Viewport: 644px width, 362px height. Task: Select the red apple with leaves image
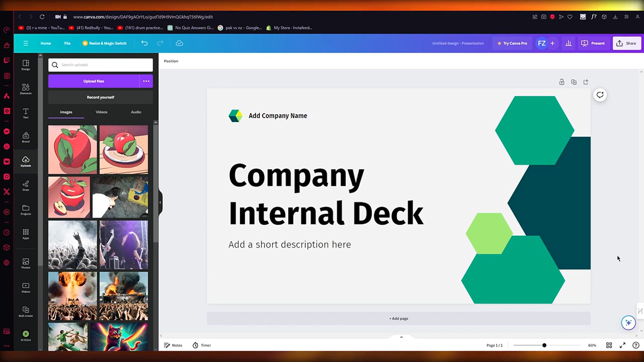click(72, 149)
